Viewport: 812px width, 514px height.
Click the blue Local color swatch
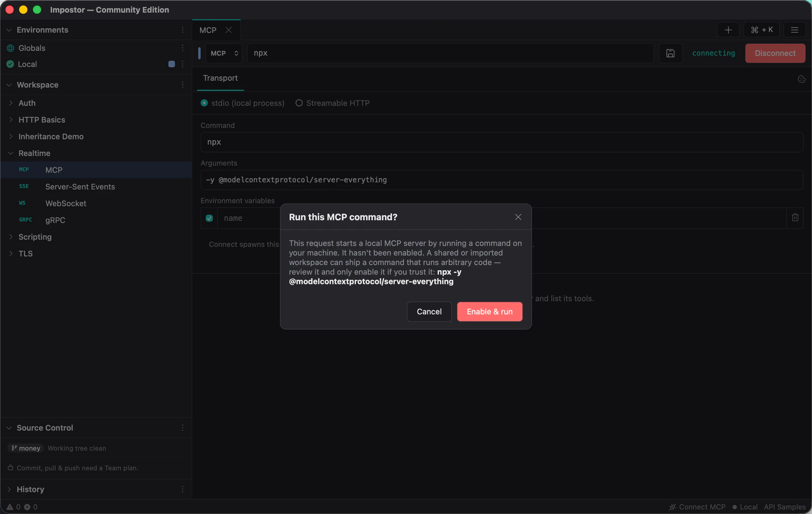172,64
